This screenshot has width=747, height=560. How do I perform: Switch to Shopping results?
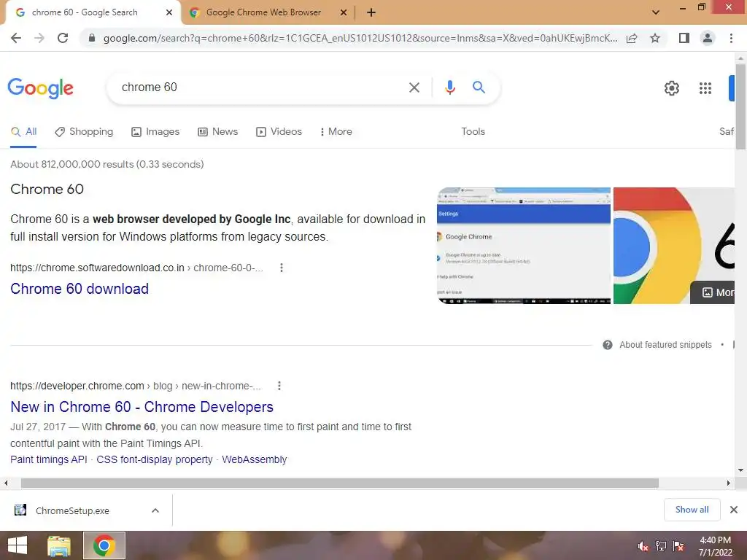84,132
